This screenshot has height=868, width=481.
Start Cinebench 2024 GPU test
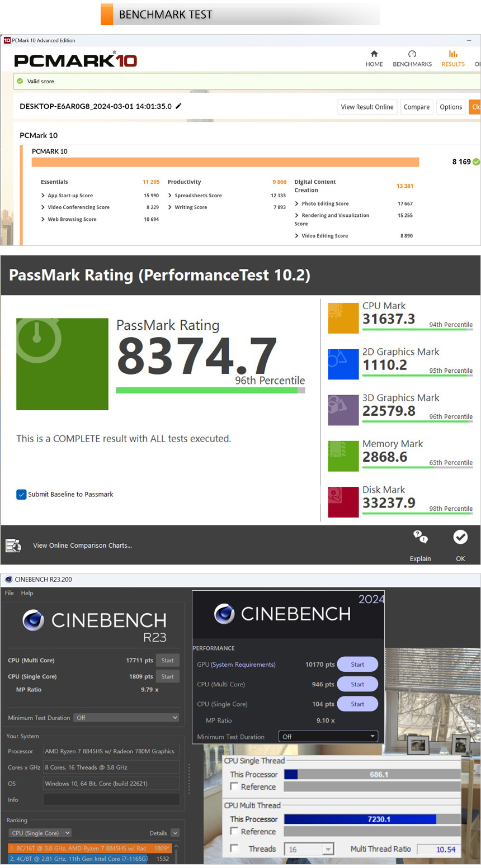pyautogui.click(x=357, y=665)
